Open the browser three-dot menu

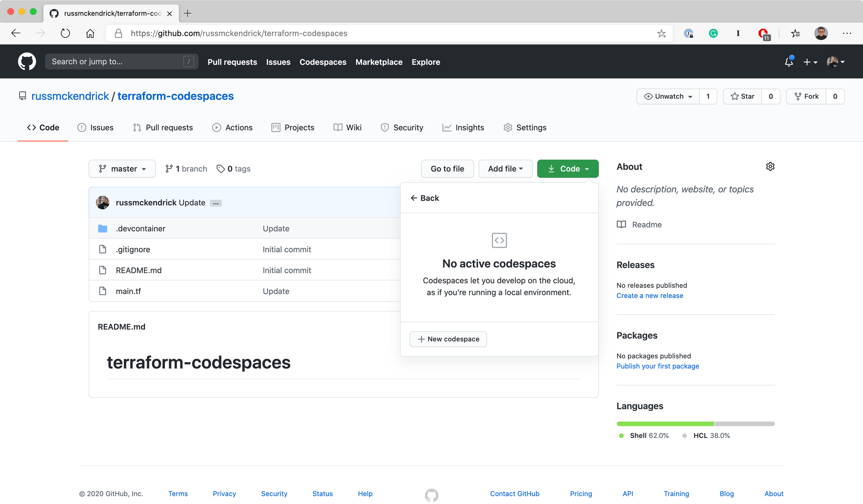[x=847, y=33]
